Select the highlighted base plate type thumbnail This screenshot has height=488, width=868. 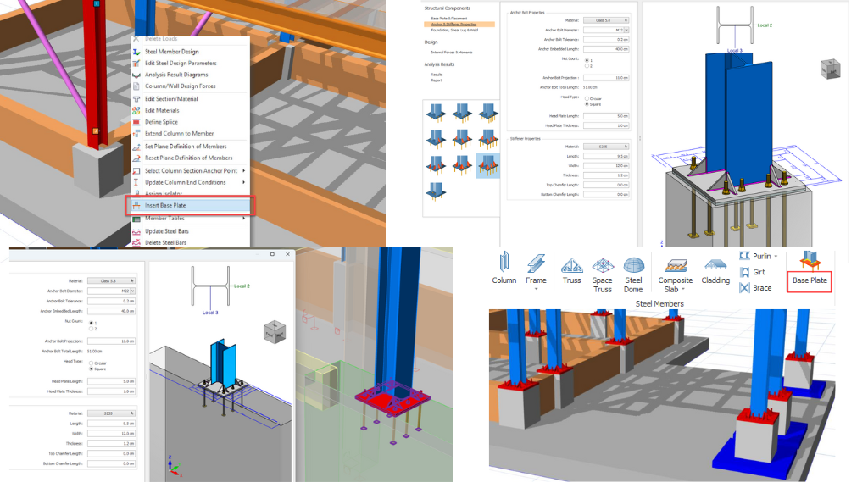[x=488, y=164]
